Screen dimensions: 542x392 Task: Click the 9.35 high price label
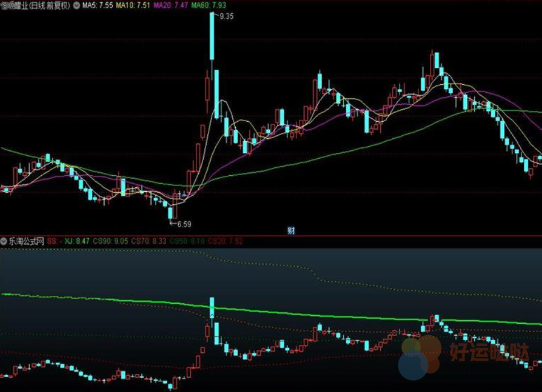pos(227,16)
